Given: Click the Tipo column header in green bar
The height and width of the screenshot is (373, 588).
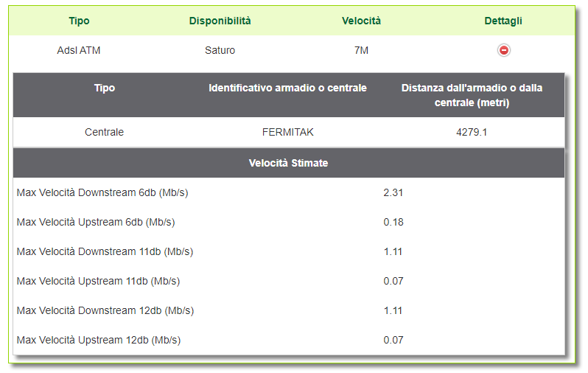Looking at the screenshot, I should point(79,21).
